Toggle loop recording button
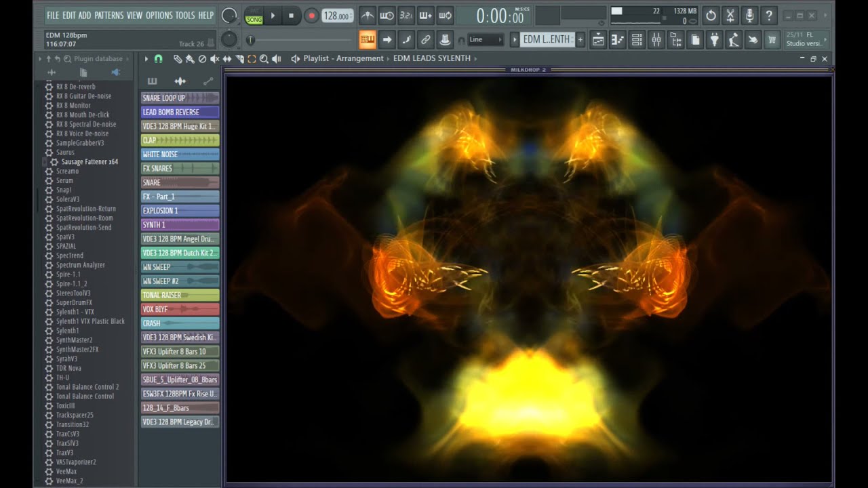 coord(446,15)
